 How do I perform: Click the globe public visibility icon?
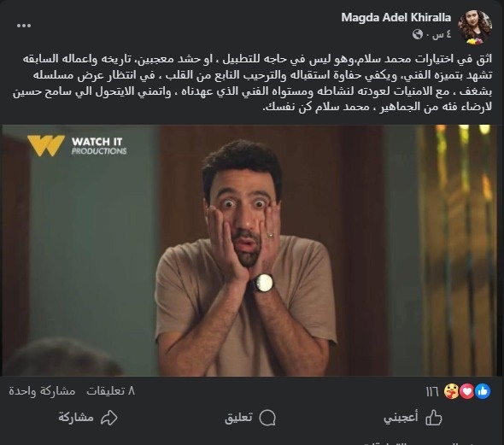click(x=418, y=33)
